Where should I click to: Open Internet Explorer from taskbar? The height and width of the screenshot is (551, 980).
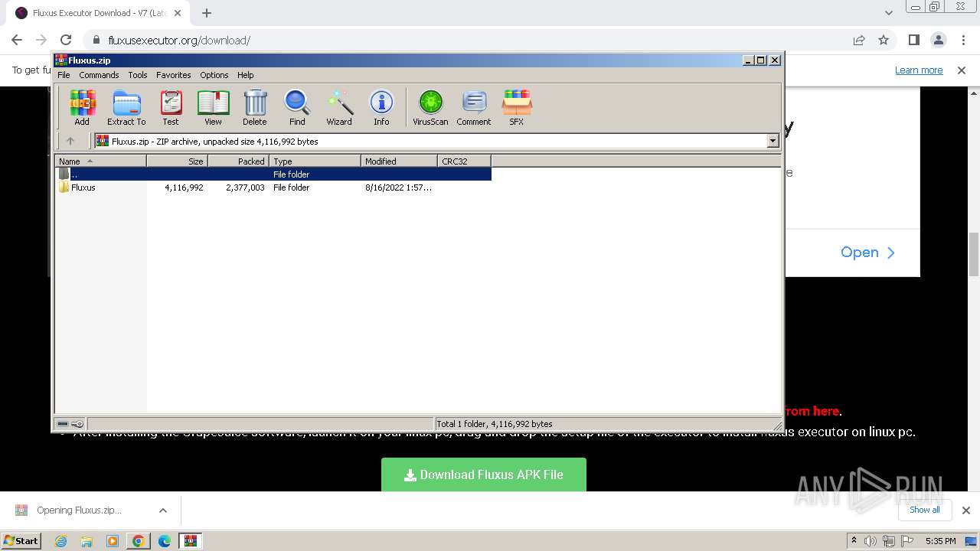pyautogui.click(x=61, y=541)
